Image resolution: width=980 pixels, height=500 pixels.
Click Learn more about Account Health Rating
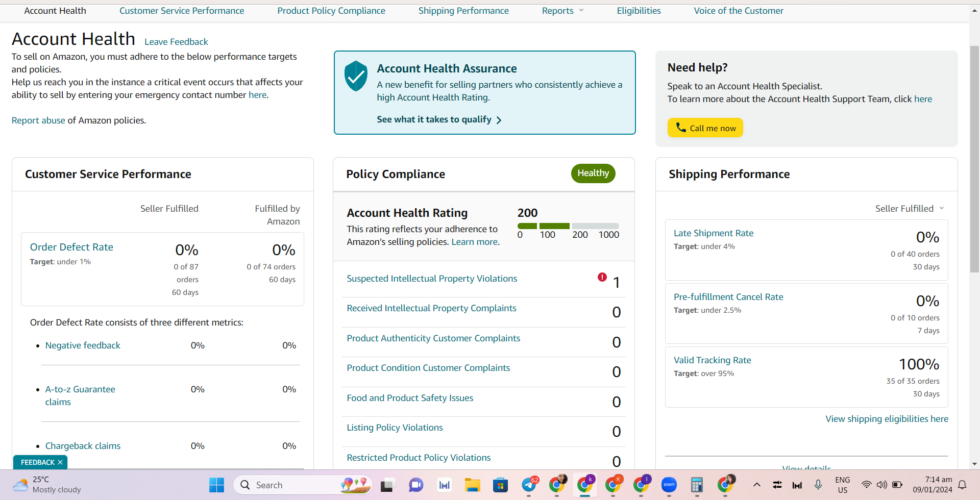(x=474, y=242)
